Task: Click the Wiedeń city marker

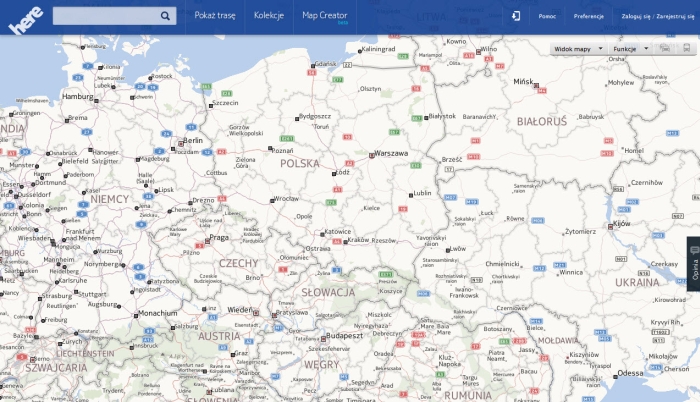Action: pos(256,313)
